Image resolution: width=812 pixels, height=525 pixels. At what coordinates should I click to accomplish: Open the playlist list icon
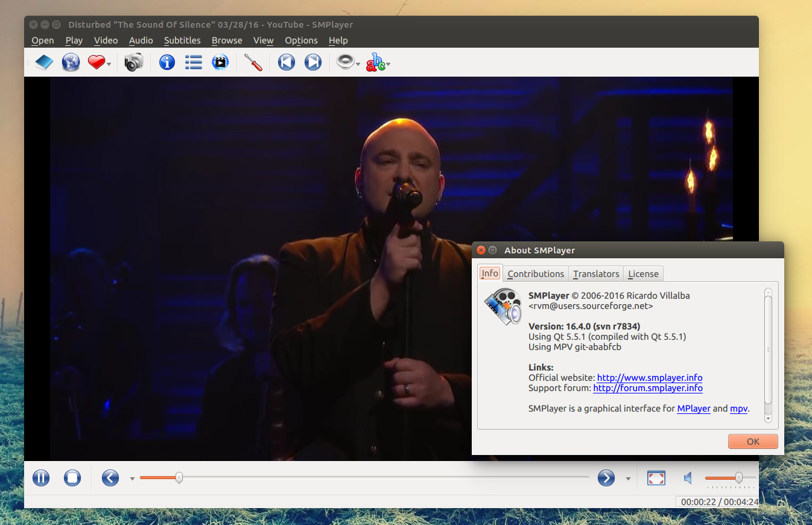coord(193,62)
